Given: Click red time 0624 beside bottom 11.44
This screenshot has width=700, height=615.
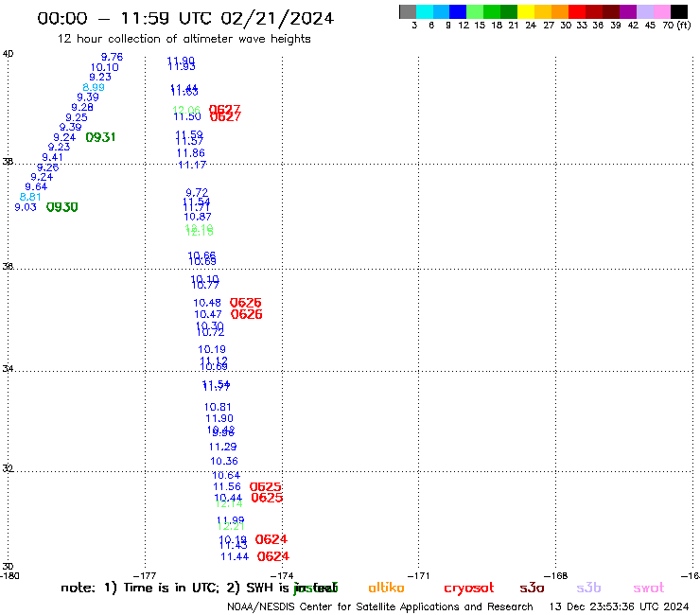Looking at the screenshot, I should 273,556.
